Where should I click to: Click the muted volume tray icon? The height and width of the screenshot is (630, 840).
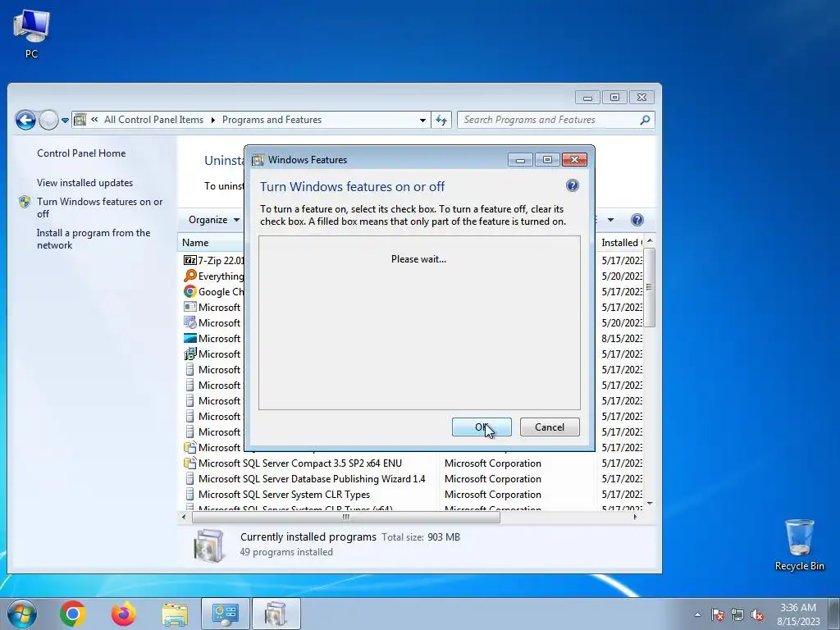pyautogui.click(x=757, y=614)
